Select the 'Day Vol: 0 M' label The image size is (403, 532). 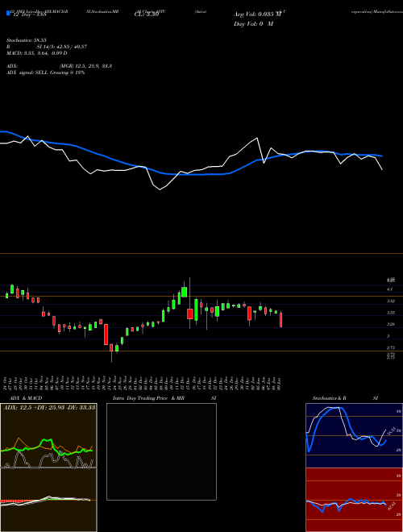pos(253,24)
